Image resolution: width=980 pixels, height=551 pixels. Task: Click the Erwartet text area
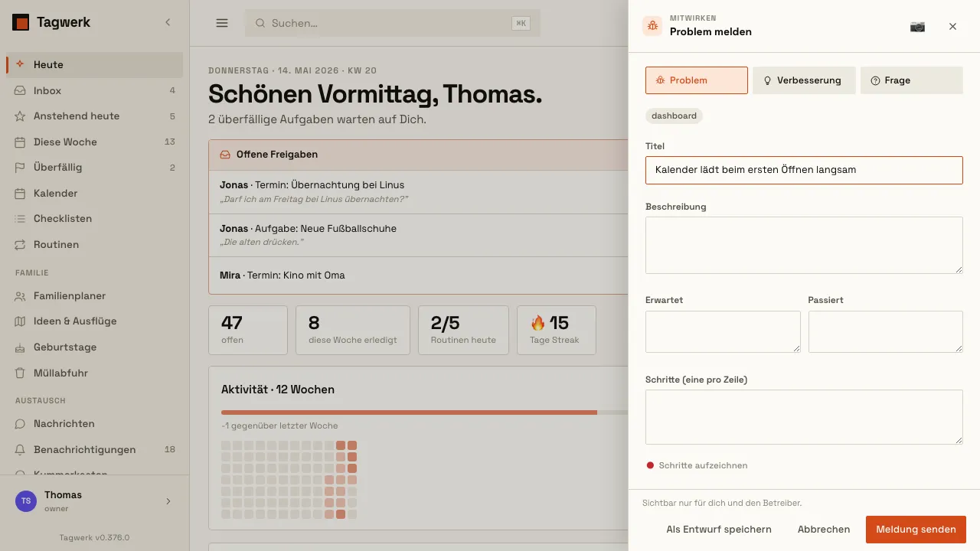pyautogui.click(x=723, y=331)
